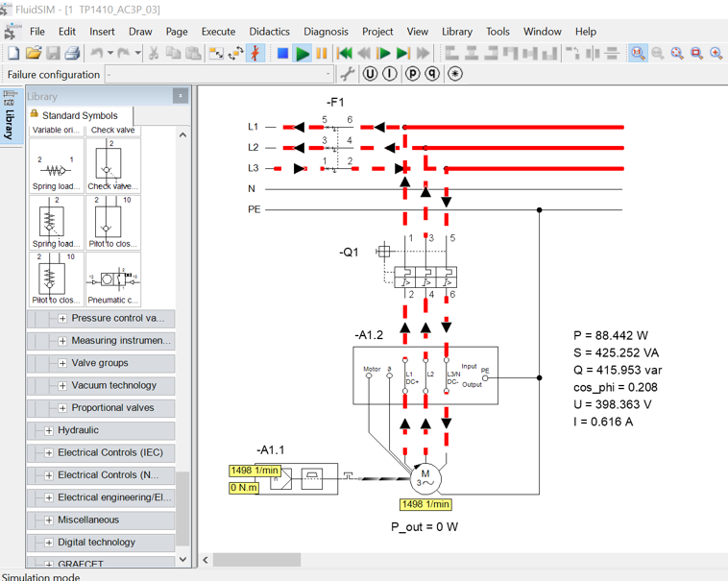Click the library scrollbar down arrow

click(x=182, y=559)
